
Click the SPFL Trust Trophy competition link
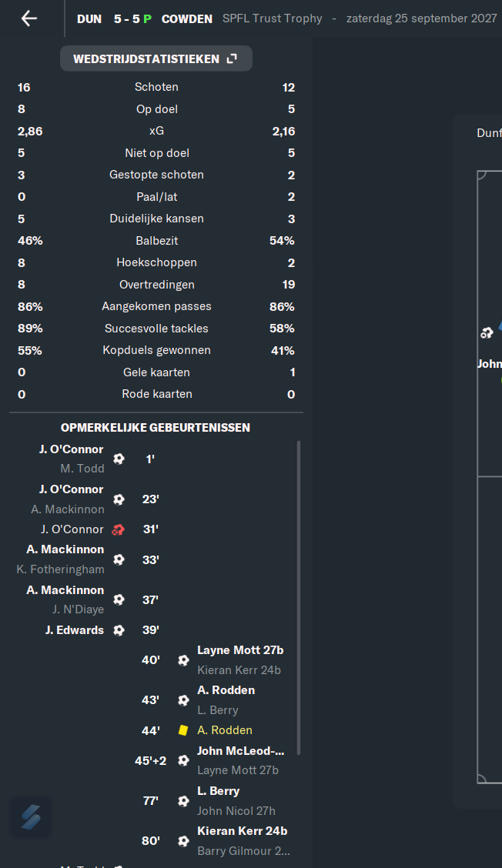click(x=272, y=18)
